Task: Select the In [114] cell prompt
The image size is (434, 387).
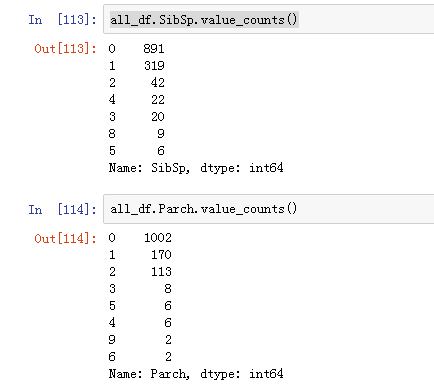Action: coord(63,209)
